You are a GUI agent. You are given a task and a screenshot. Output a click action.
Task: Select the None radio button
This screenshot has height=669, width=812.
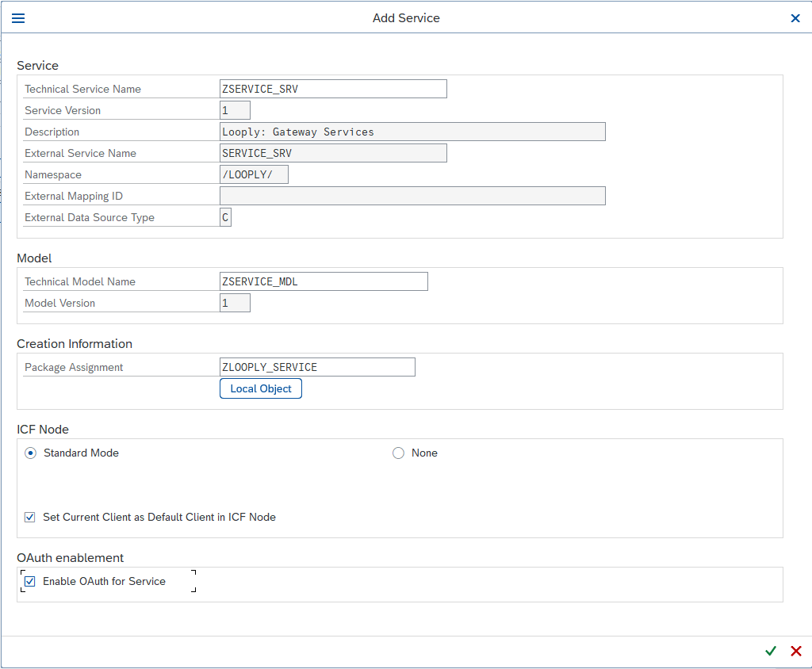pyautogui.click(x=399, y=453)
